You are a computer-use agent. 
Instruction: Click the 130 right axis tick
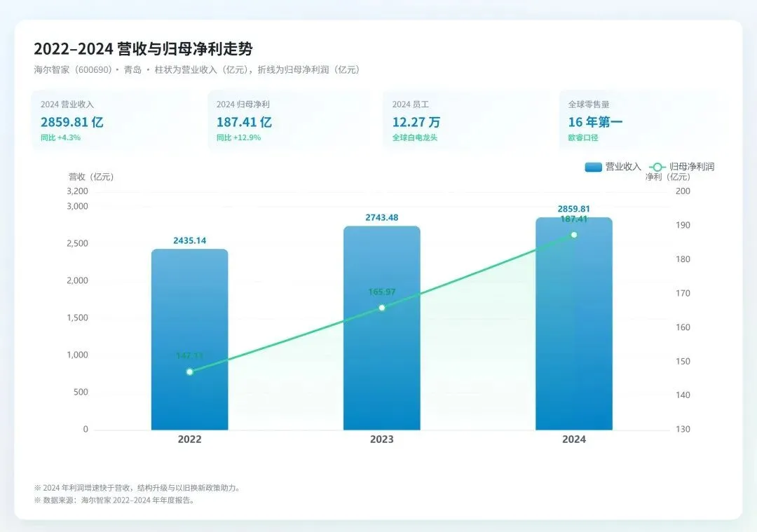[683, 429]
